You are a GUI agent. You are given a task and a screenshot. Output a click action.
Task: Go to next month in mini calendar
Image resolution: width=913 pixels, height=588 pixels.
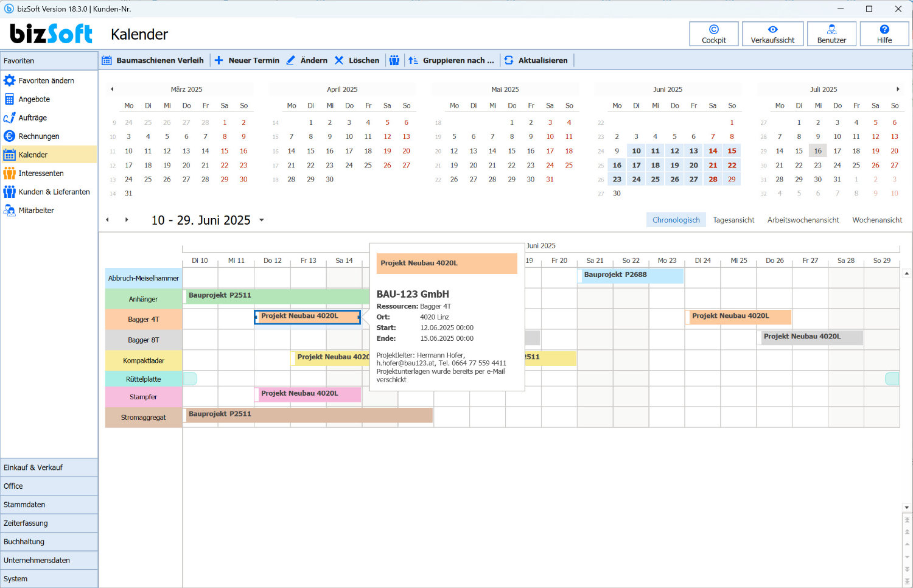(897, 89)
